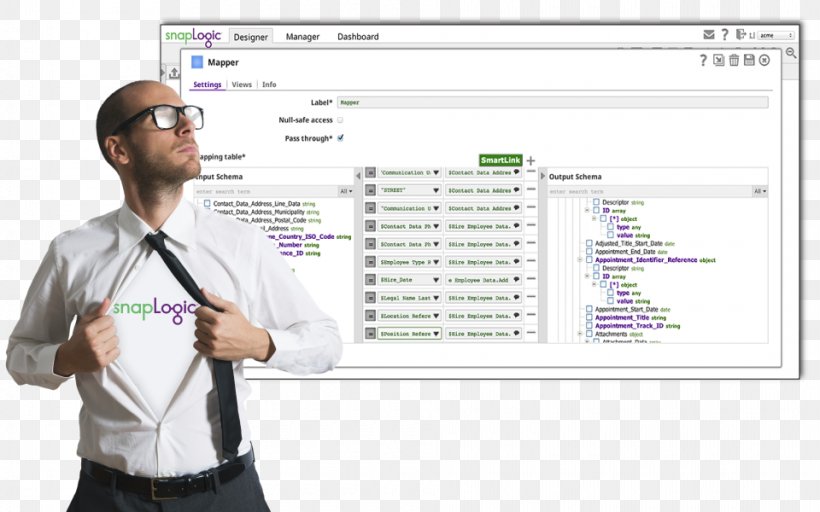The image size is (820, 512).
Task: Click the "Output Schema" heading text
Action: point(575,177)
